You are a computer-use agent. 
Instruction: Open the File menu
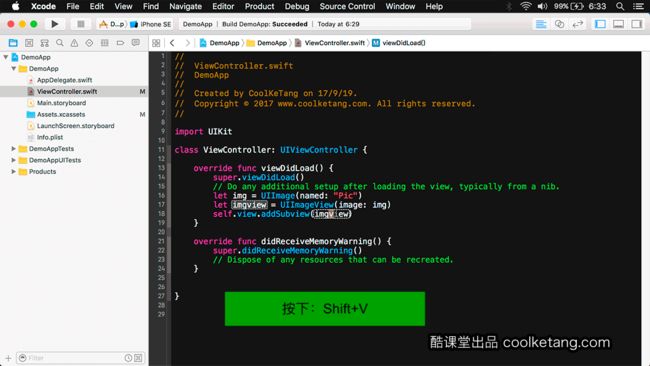click(x=73, y=6)
